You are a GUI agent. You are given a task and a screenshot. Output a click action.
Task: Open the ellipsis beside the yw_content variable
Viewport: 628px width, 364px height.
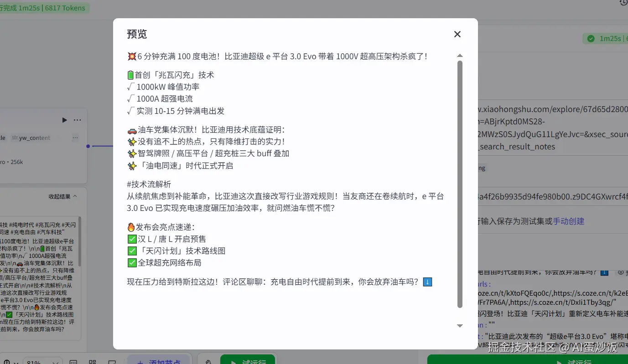(x=75, y=138)
